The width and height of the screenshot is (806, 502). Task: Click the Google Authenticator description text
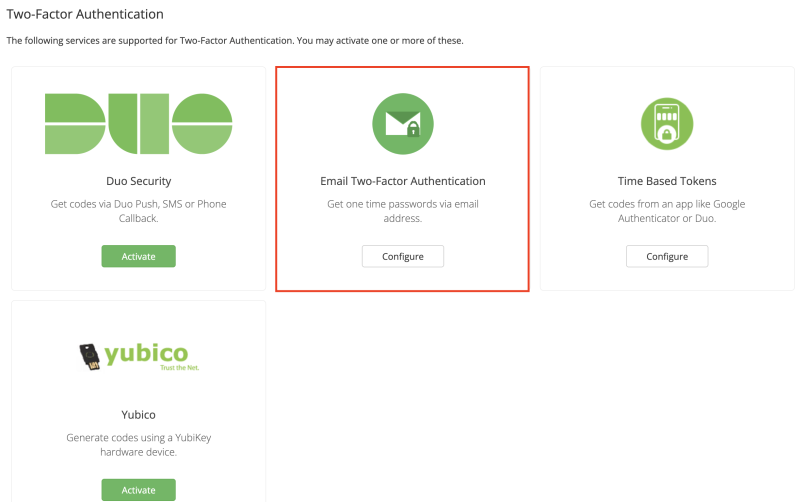[667, 211]
